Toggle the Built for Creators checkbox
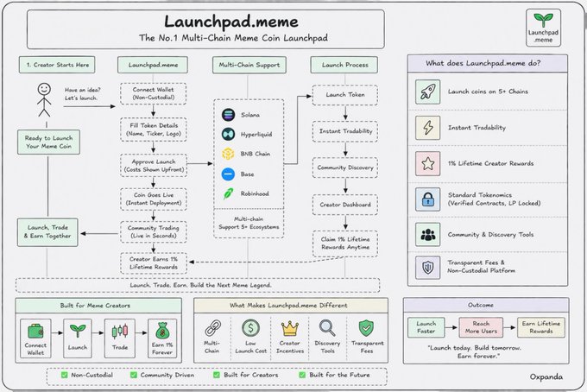 (x=217, y=375)
